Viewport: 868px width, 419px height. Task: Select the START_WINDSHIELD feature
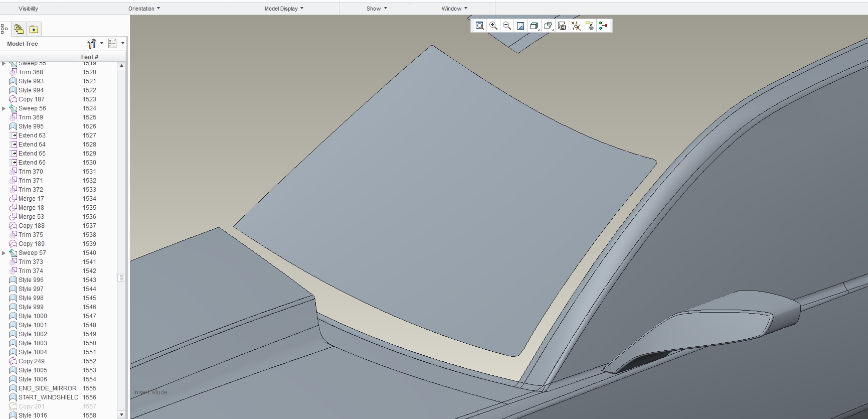click(x=48, y=397)
